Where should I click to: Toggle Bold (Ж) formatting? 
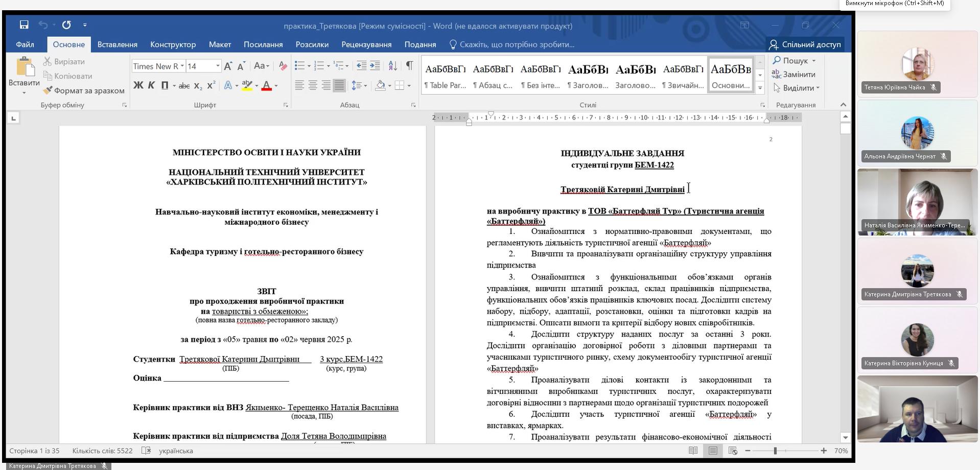click(x=138, y=85)
